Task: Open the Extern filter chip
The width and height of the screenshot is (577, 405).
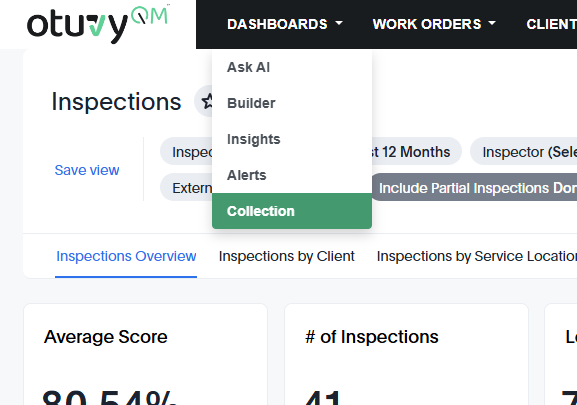Action: 186,188
